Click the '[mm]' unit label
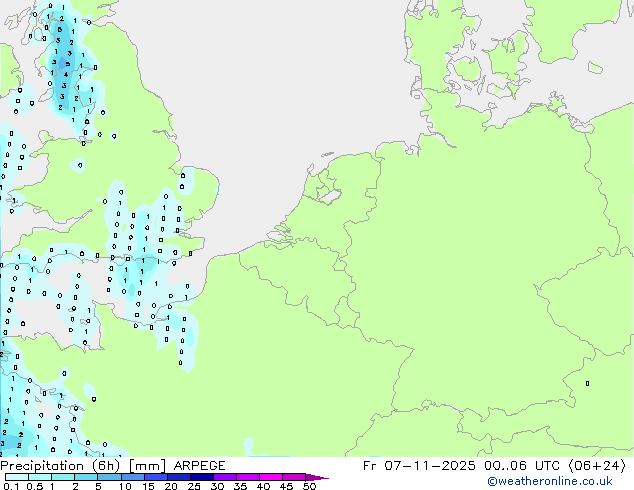 (x=148, y=466)
